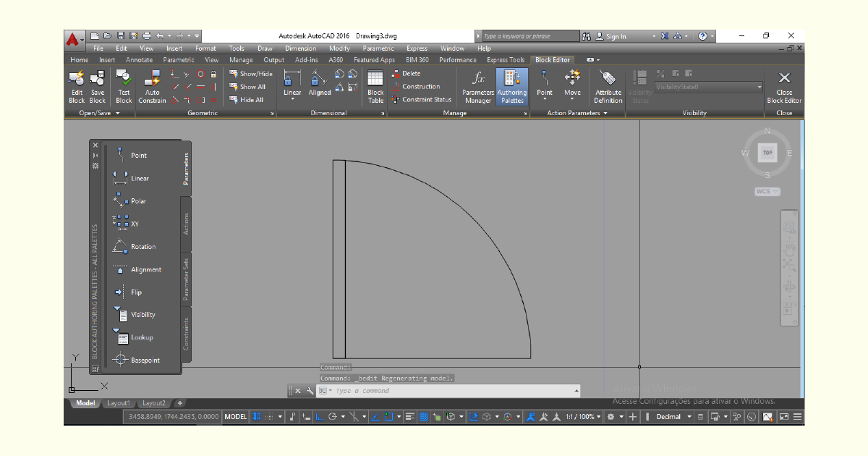
Task: Toggle the Show/Hide geometric constraints option
Action: pyautogui.click(x=251, y=73)
